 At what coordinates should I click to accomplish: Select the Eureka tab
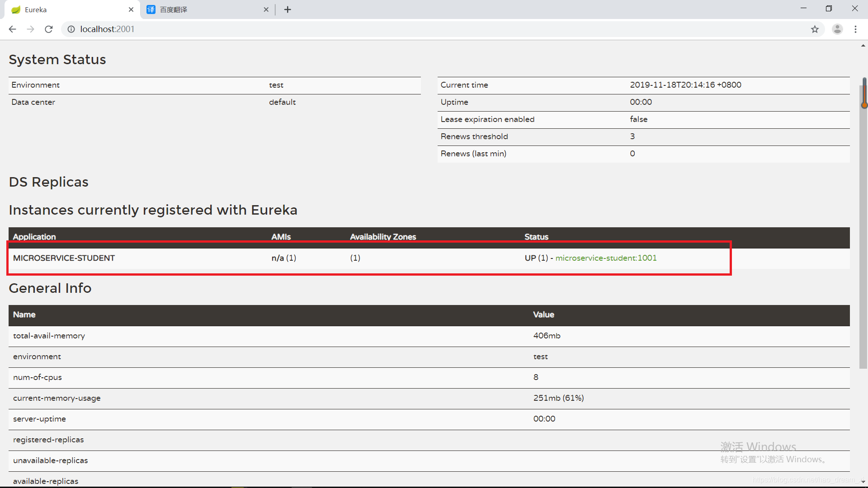(x=72, y=9)
